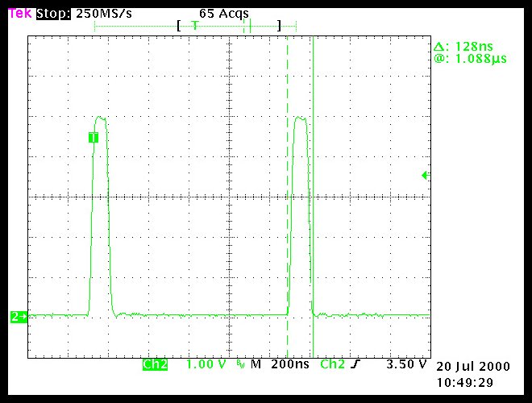Click the @ 1.088µs cursor position readout
Viewport: 532px width, 403px height.
(x=470, y=59)
